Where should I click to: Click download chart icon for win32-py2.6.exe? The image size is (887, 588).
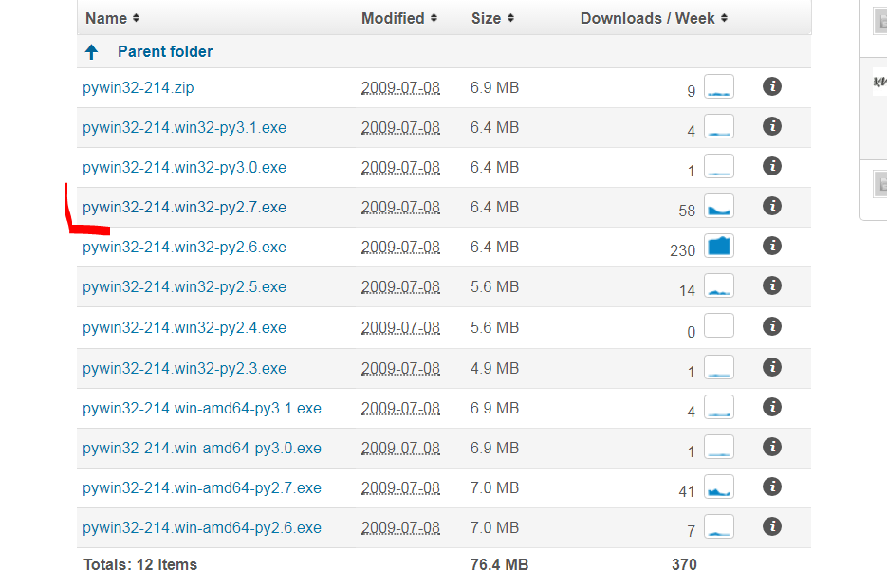point(719,247)
